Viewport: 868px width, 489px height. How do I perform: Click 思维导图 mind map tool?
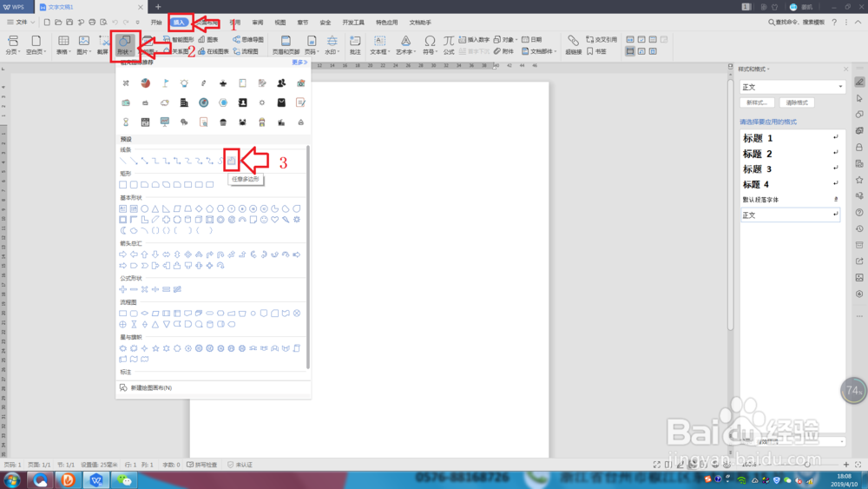[x=248, y=39]
